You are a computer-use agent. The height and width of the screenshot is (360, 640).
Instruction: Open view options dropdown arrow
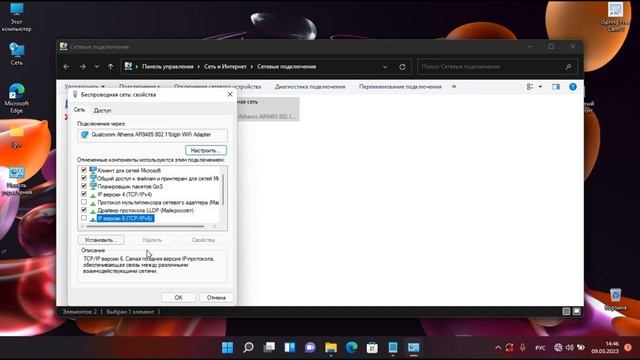point(540,87)
